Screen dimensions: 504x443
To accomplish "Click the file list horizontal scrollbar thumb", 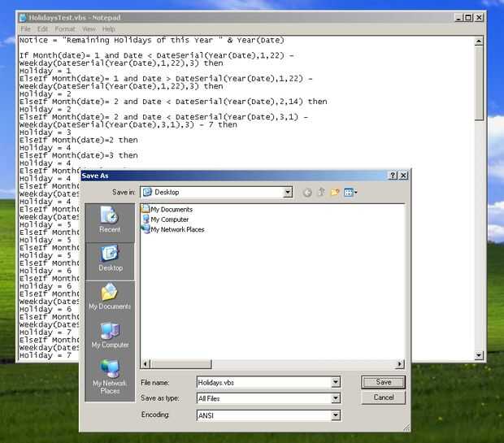I will tap(181, 364).
